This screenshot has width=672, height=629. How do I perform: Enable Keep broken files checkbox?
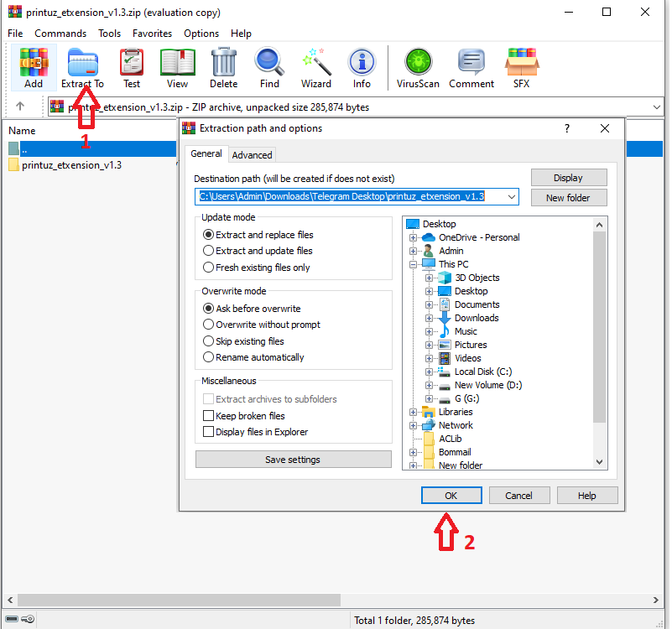coord(208,416)
